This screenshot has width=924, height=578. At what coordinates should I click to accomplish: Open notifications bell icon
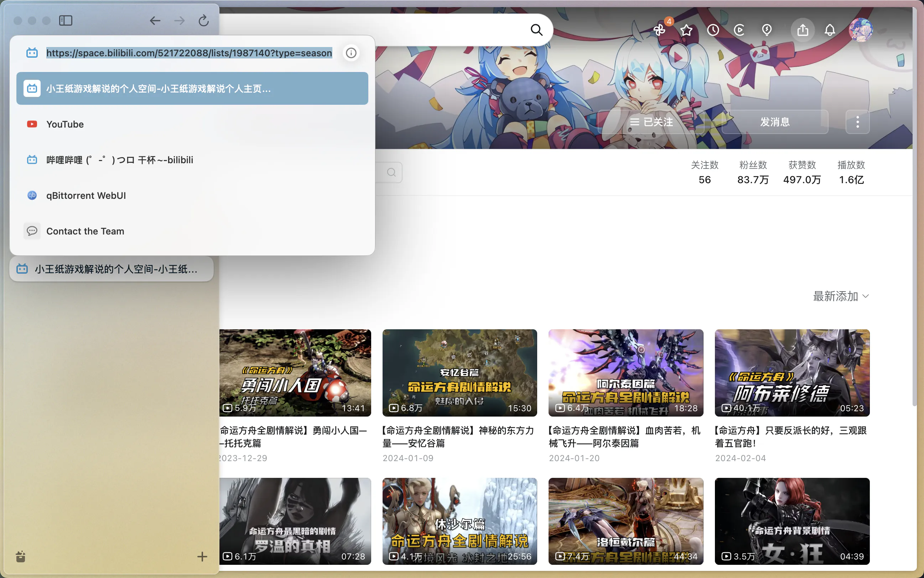click(x=830, y=30)
